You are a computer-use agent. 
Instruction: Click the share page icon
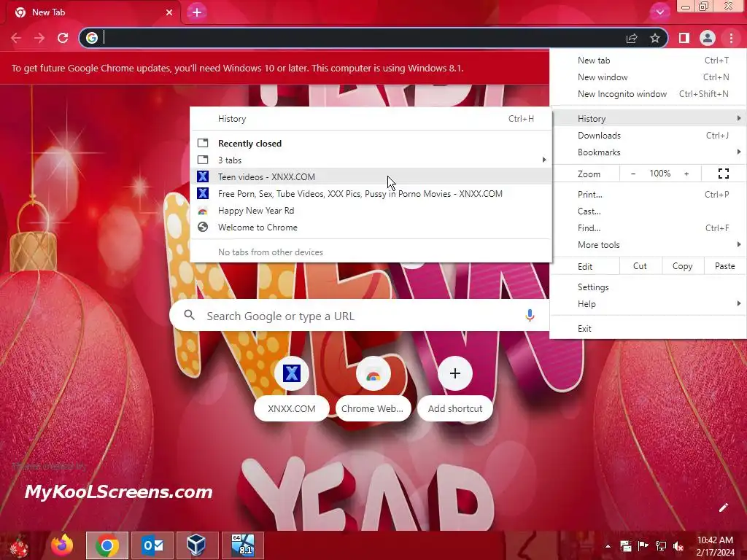(x=632, y=38)
